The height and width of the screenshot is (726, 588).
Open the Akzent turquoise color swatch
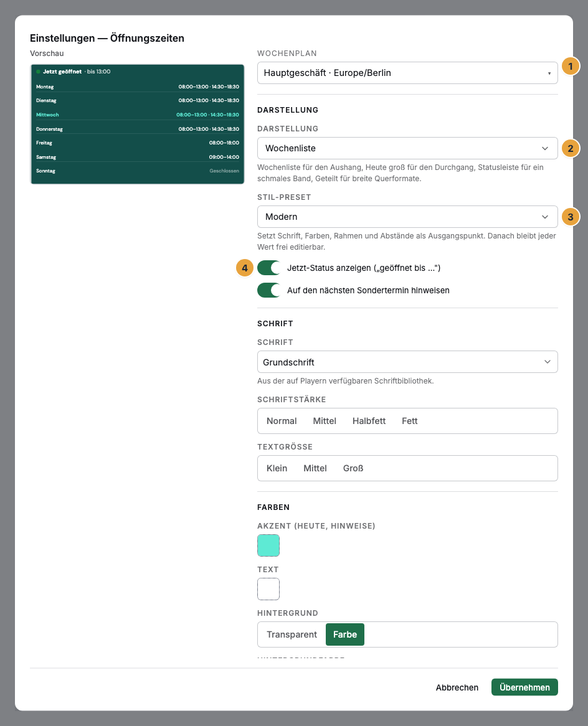coord(268,545)
